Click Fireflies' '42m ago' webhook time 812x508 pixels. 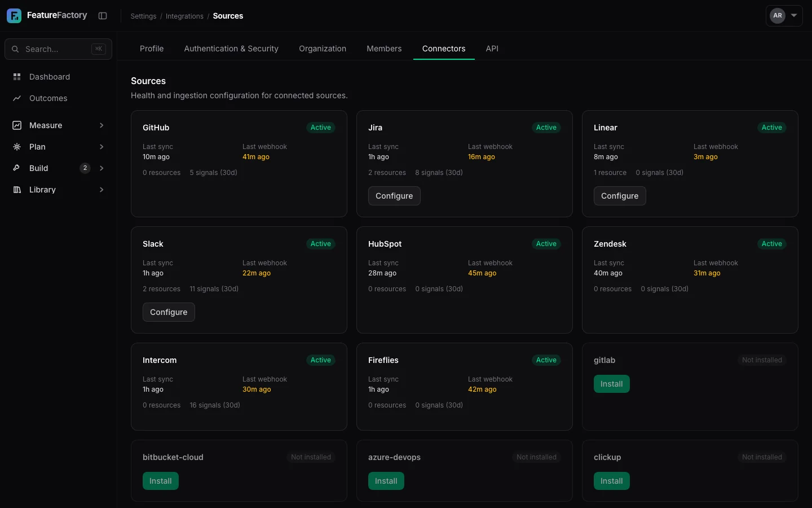(x=482, y=389)
